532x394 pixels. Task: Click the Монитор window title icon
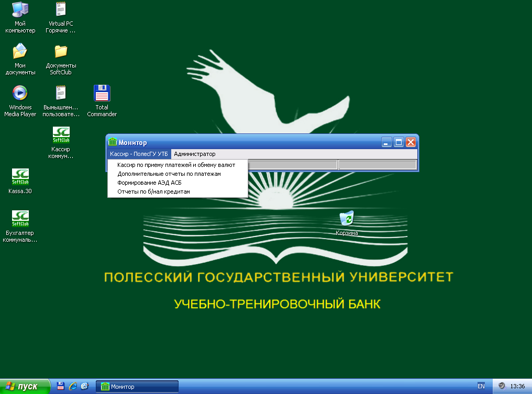click(112, 142)
